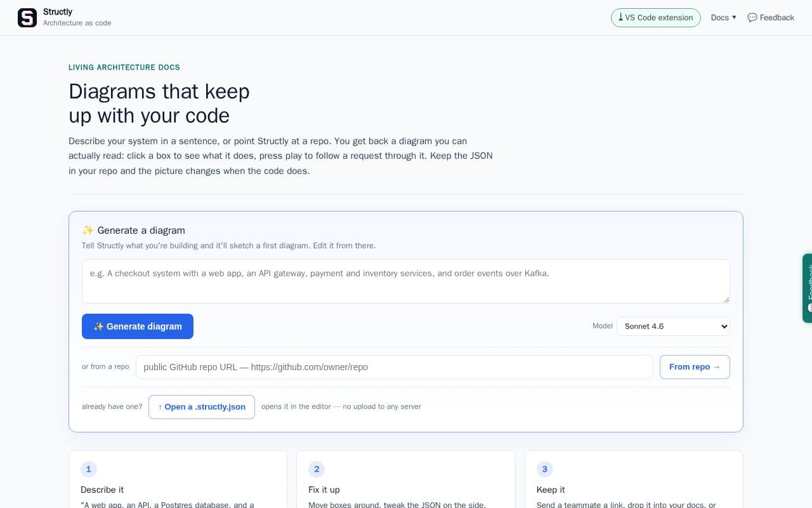
Task: Open the Model dropdown showing Sonnet 4.6
Action: 673,326
